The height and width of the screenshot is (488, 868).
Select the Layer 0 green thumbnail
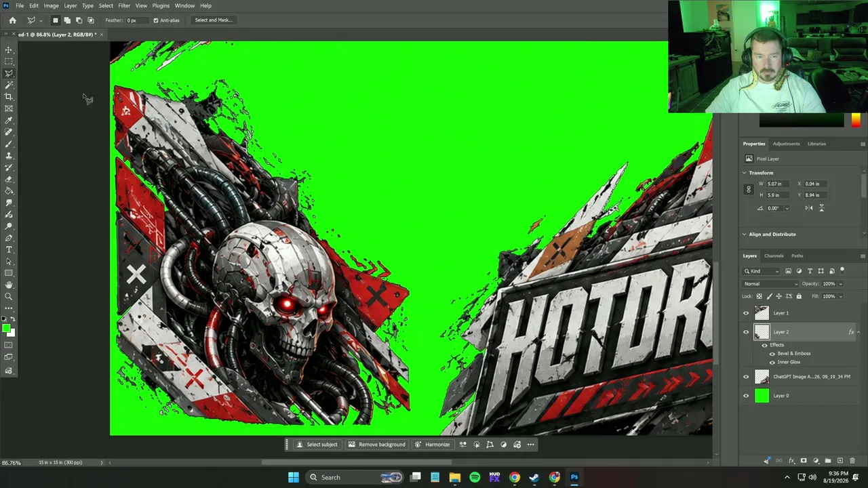[762, 396]
